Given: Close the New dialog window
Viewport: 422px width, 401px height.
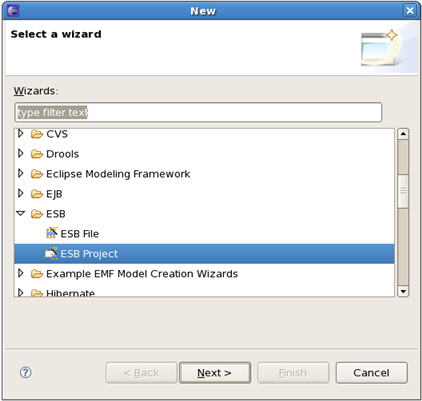Looking at the screenshot, I should (x=410, y=10).
